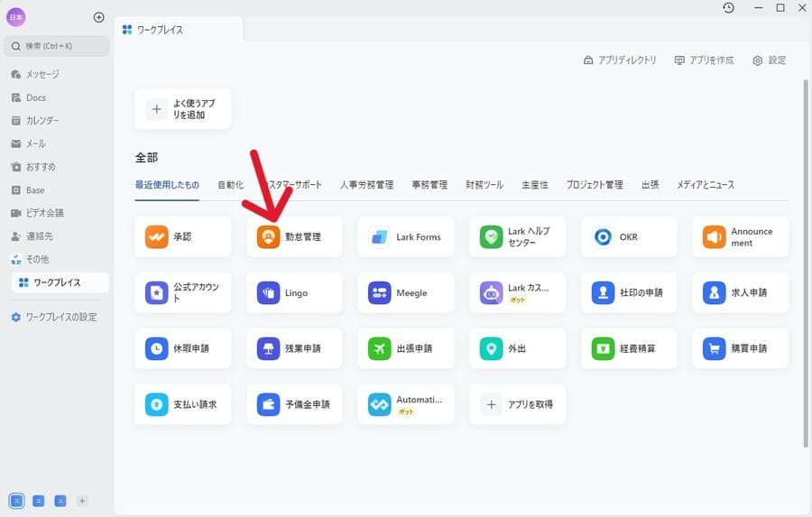Switch to 事務管理 tab
The width and height of the screenshot is (812, 517).
(429, 185)
